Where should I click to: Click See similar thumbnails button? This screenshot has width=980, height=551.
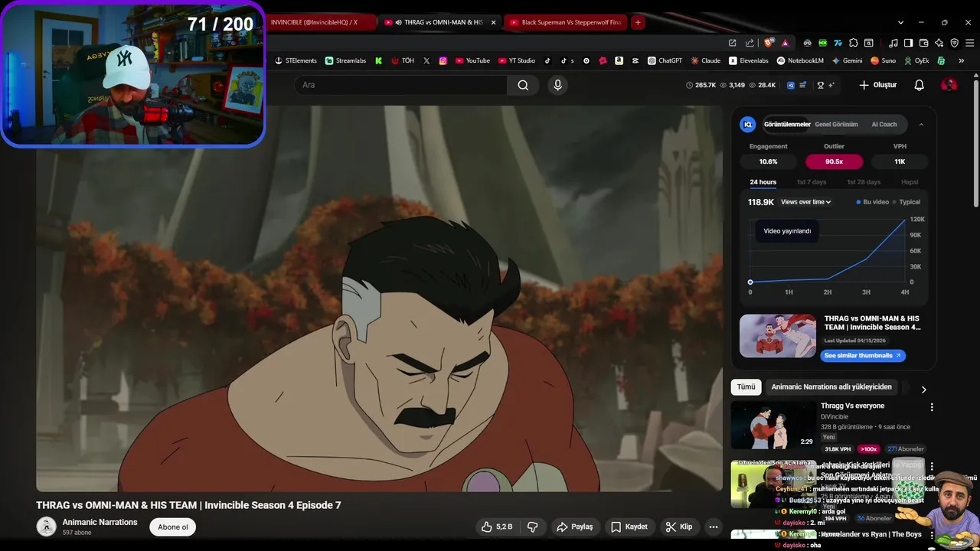pos(863,356)
